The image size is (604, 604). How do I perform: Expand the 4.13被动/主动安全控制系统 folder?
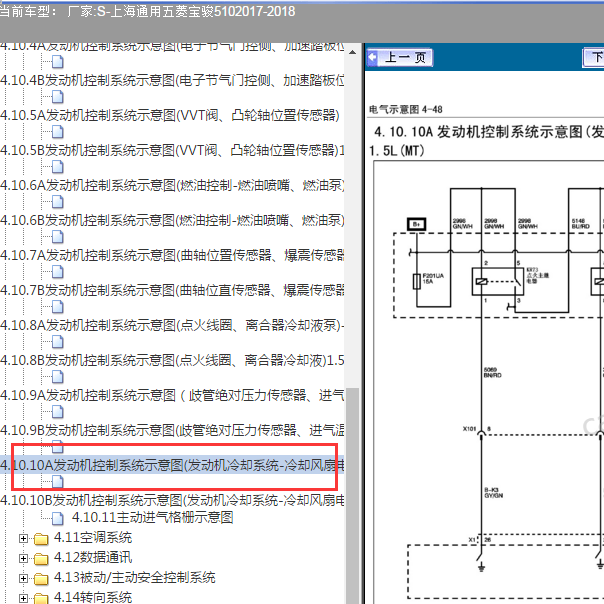click(x=23, y=579)
